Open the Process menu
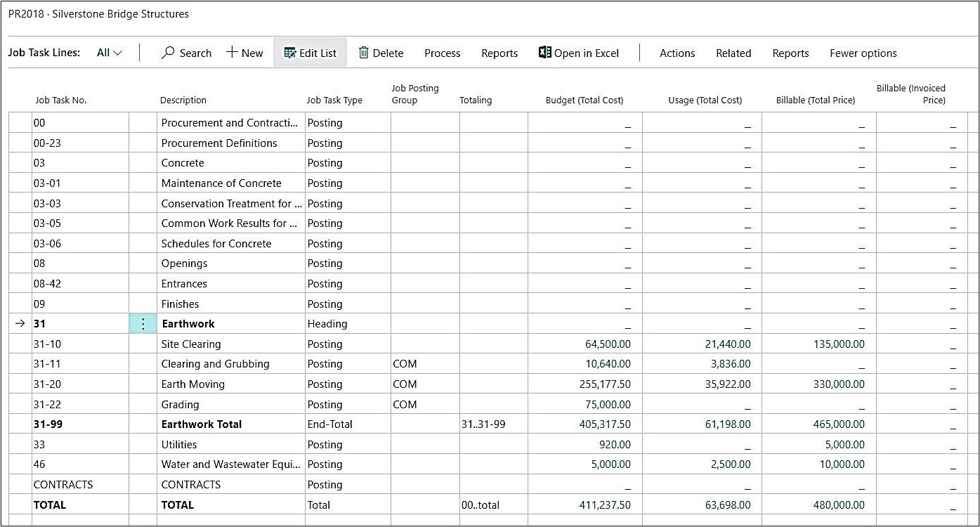This screenshot has height=527, width=980. (442, 53)
